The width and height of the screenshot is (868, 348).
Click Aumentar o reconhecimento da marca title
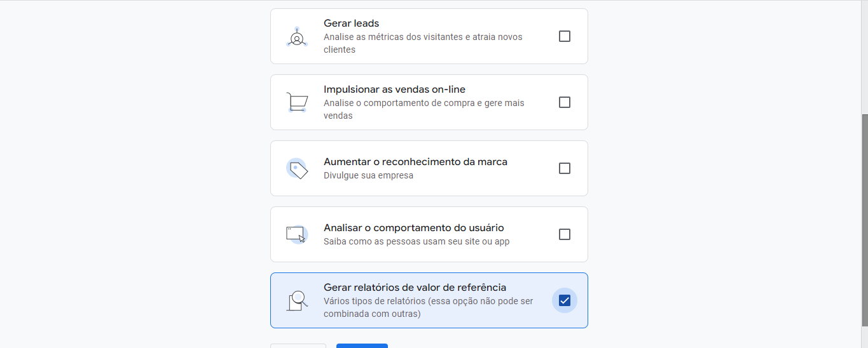coord(415,162)
